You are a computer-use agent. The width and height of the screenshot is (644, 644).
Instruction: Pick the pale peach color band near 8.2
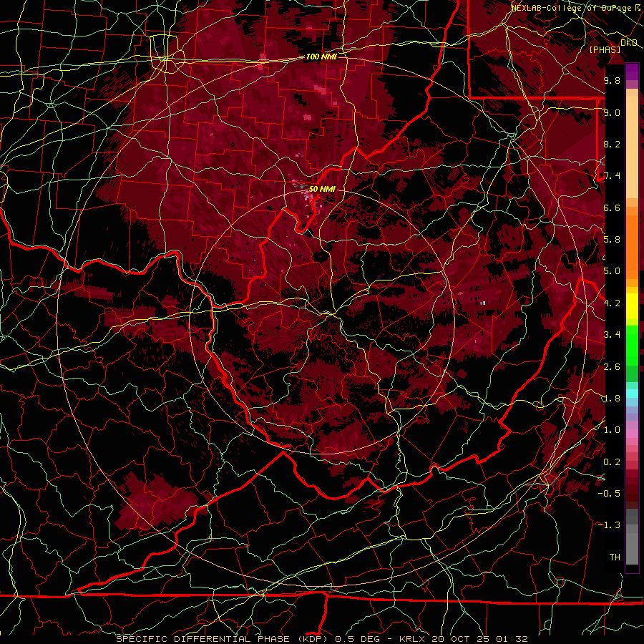pyautogui.click(x=632, y=148)
